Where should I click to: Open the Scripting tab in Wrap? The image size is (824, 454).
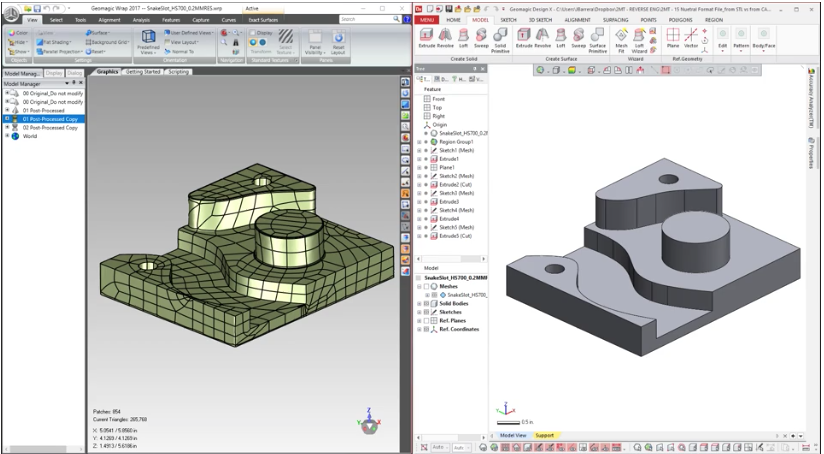click(x=179, y=71)
